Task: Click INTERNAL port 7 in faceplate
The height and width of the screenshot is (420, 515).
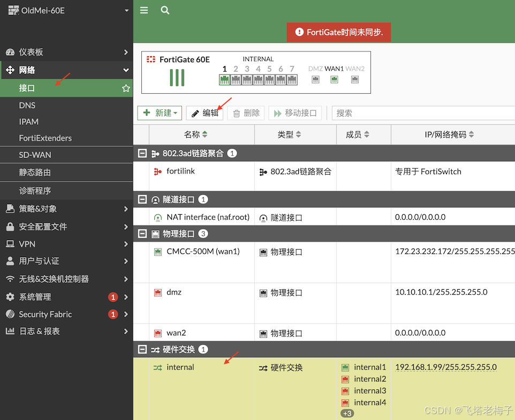Action: [x=292, y=80]
